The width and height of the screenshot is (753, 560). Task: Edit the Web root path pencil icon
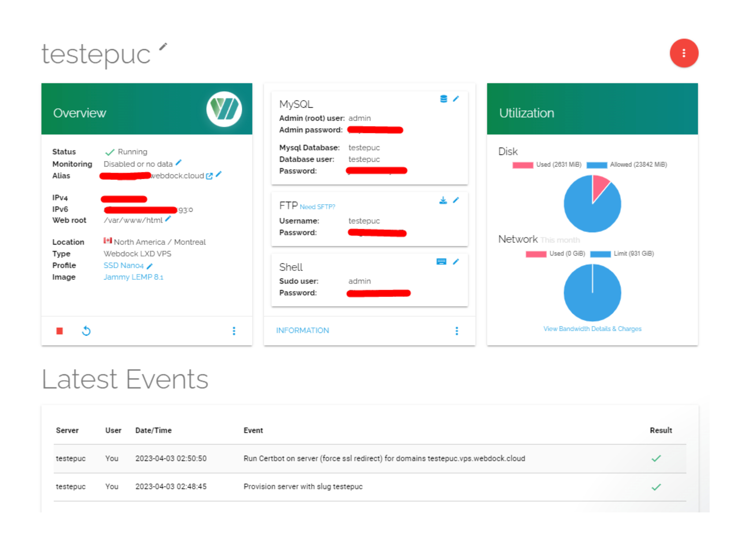[168, 219]
